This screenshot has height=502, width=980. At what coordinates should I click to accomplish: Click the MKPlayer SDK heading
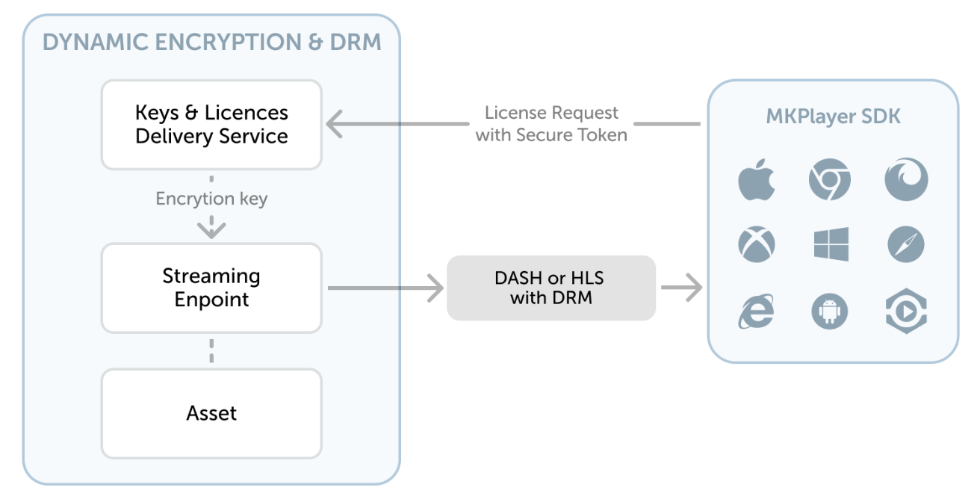coord(833,117)
